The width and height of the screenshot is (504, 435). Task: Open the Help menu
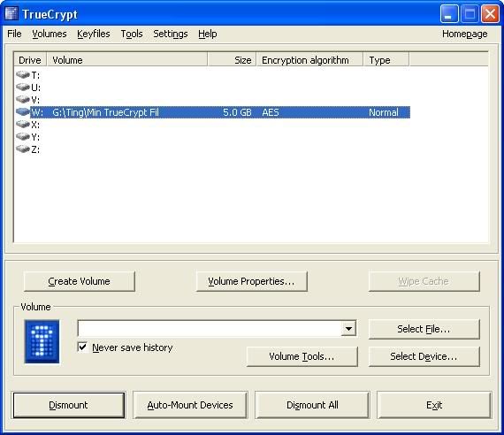click(207, 34)
